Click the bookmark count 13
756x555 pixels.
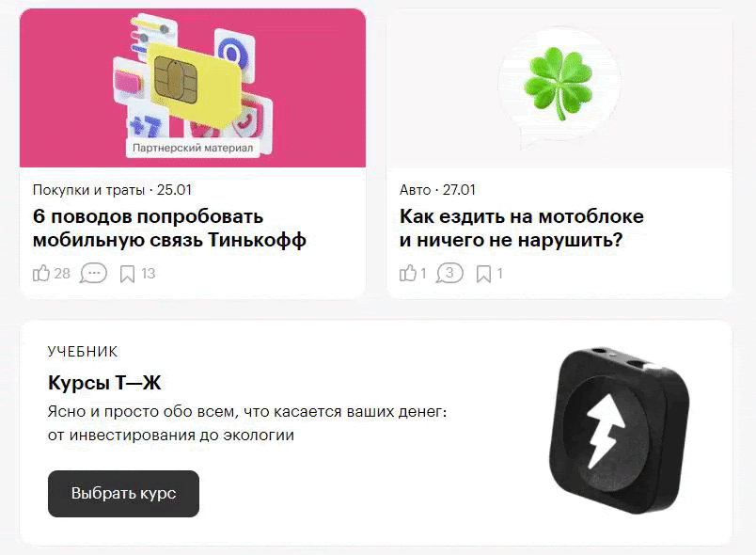pos(148,274)
